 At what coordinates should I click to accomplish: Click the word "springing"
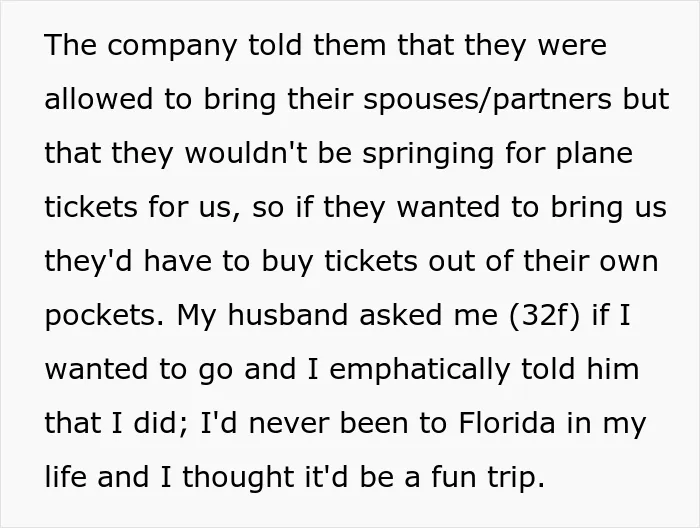428,154
